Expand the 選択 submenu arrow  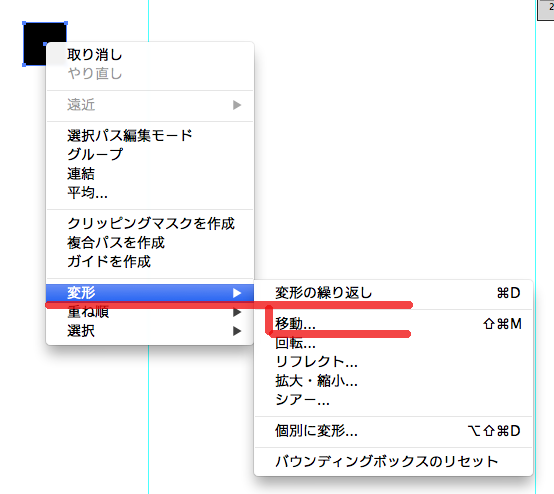tap(237, 331)
